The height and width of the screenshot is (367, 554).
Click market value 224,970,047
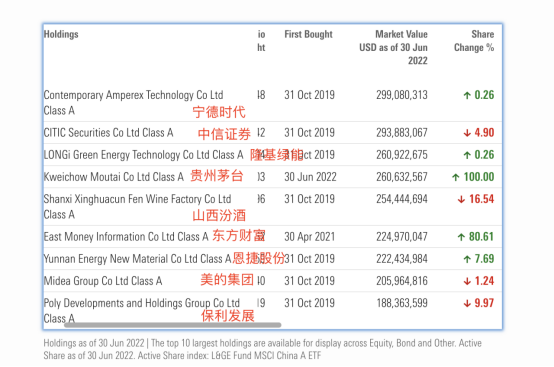tap(402, 237)
